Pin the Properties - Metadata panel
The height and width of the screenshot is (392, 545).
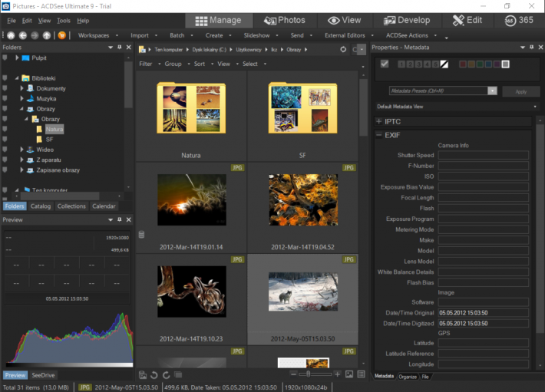pyautogui.click(x=531, y=47)
